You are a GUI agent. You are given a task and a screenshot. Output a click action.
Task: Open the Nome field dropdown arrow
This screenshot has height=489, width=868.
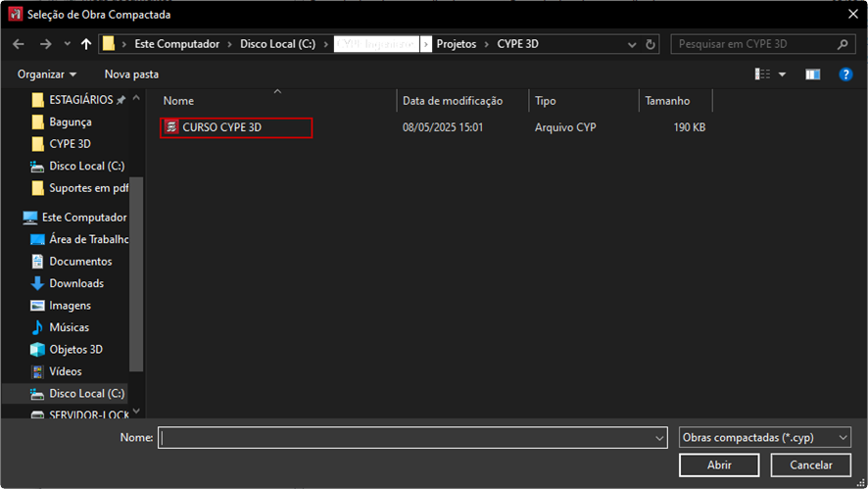click(x=659, y=438)
